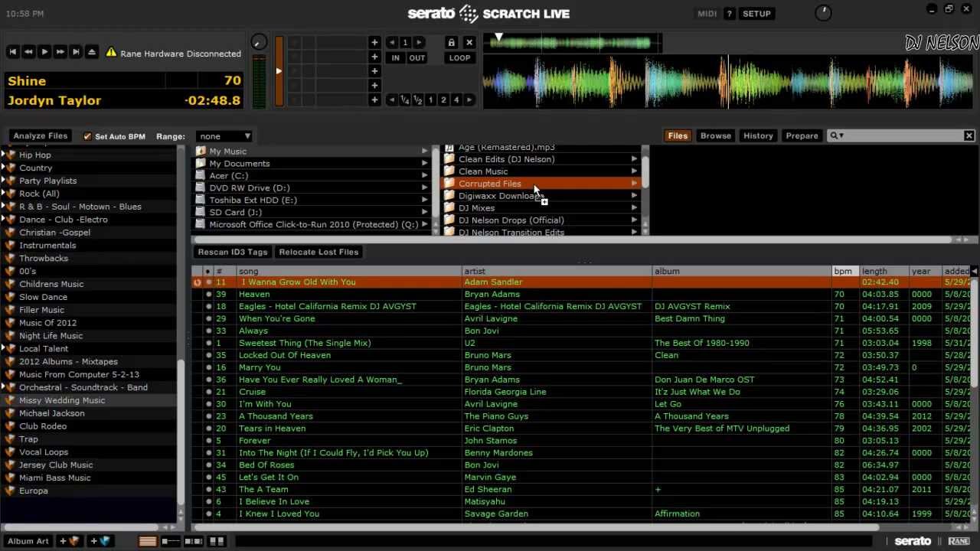Image resolution: width=980 pixels, height=551 pixels.
Task: Toggle the Album Art panel
Action: [28, 541]
